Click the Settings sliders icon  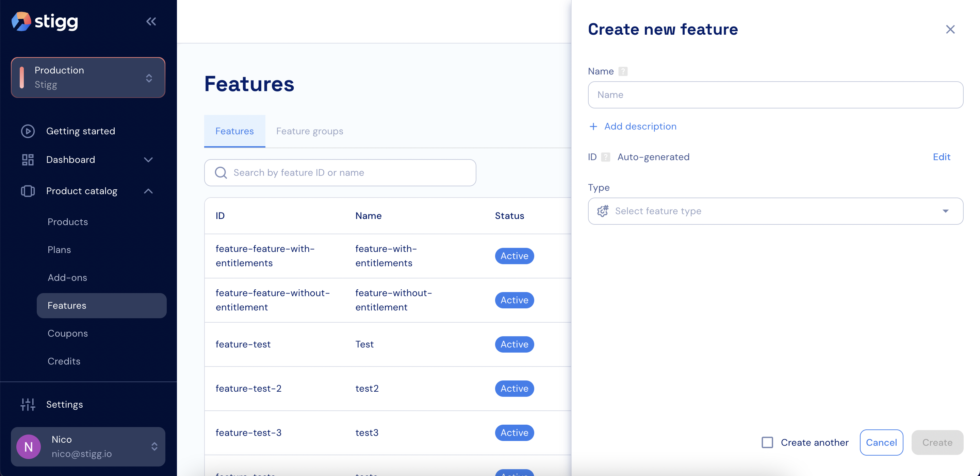pos(27,405)
